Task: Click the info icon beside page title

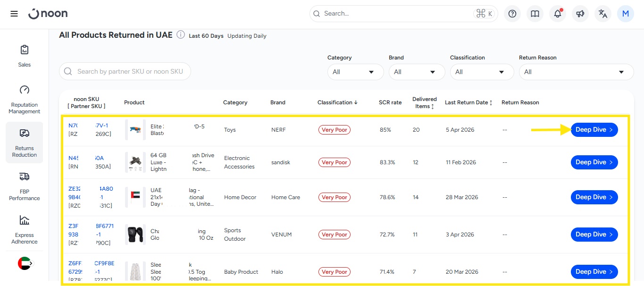Action: 181,35
